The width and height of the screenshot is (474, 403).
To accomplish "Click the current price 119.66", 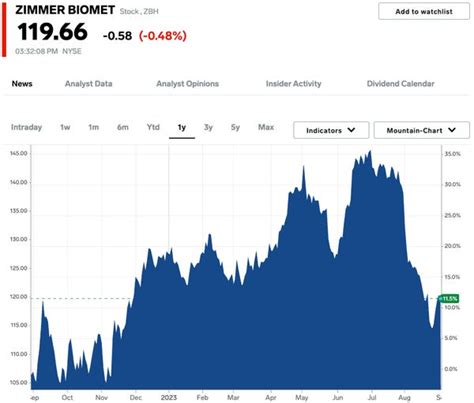I will point(52,32).
